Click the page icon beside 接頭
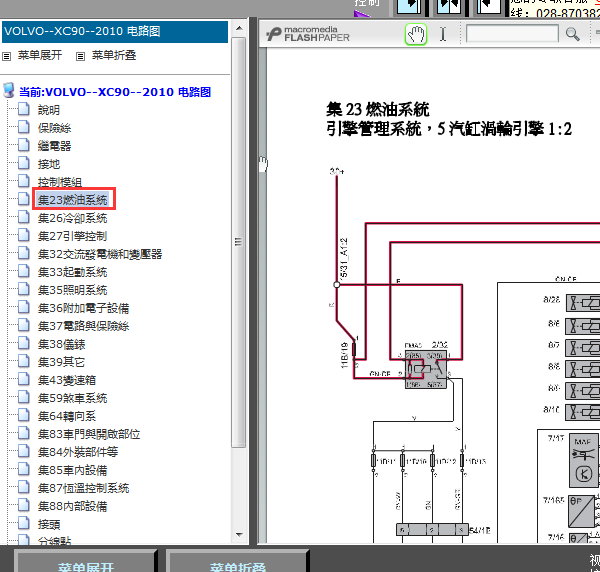The height and width of the screenshot is (572, 600). point(24,522)
